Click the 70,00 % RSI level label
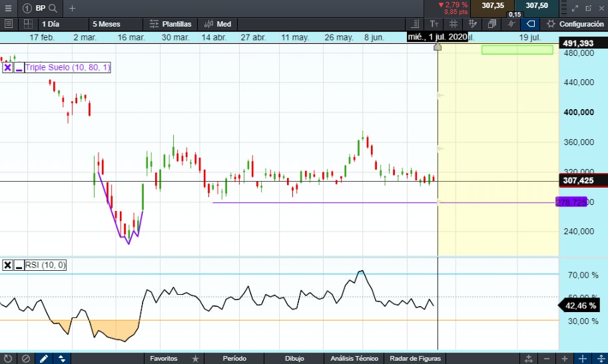This screenshot has height=364, width=608. [583, 275]
